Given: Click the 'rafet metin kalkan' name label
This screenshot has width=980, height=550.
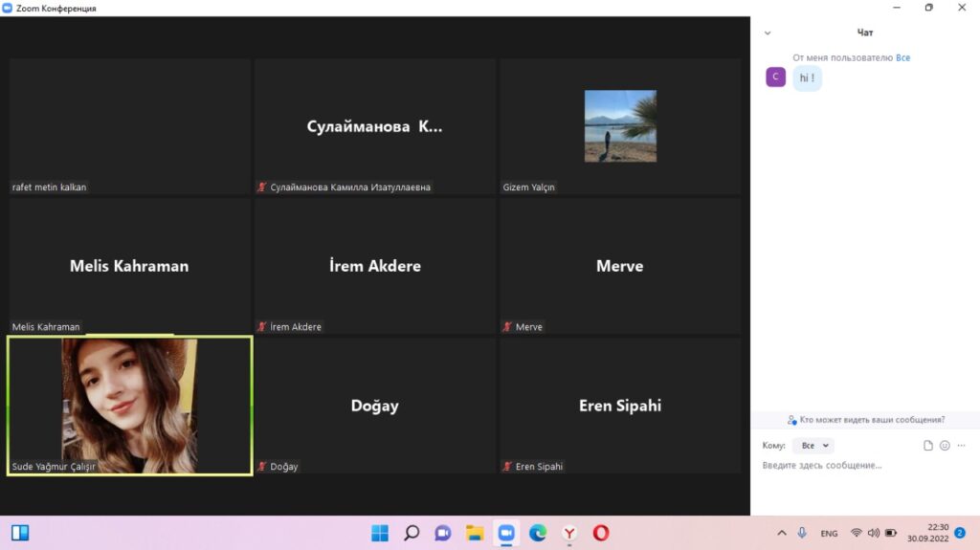Looking at the screenshot, I should point(50,187).
